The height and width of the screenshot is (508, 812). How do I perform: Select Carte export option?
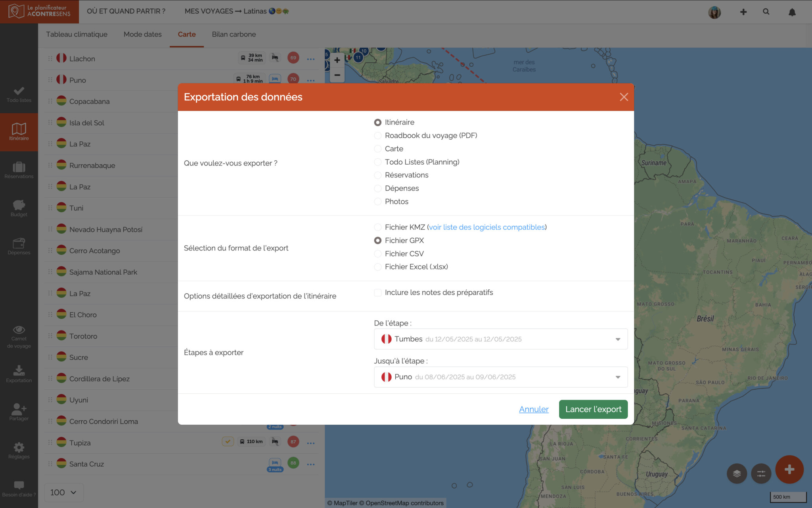coord(377,149)
